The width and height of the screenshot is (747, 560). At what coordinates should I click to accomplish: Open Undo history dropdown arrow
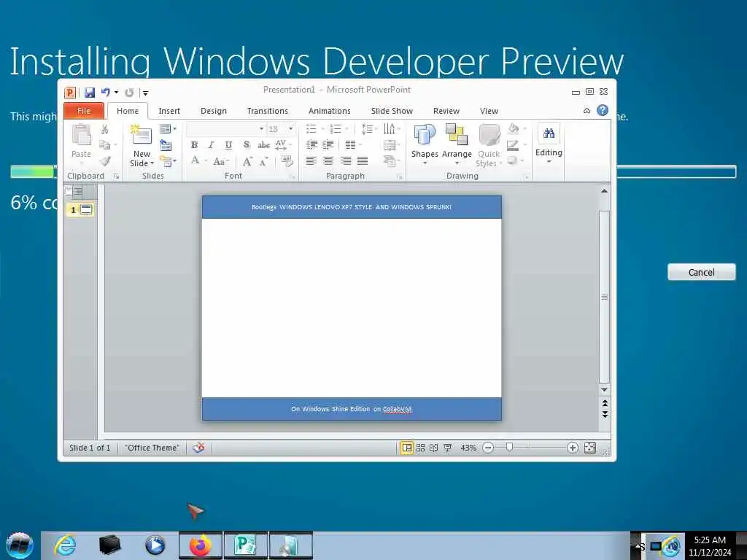pos(116,93)
